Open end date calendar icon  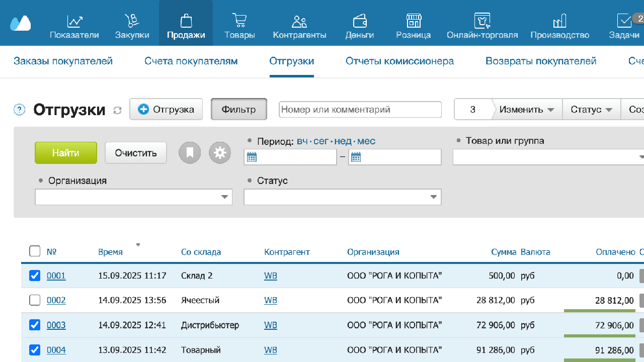pyautogui.click(x=356, y=157)
